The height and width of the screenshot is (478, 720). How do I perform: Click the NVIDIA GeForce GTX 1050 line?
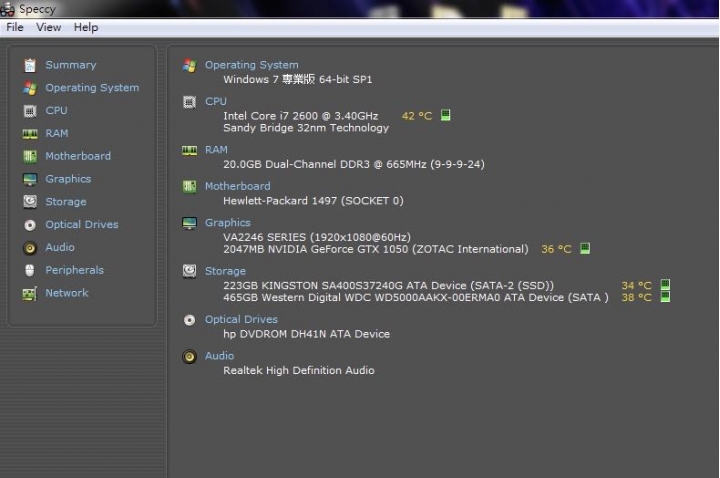(376, 249)
